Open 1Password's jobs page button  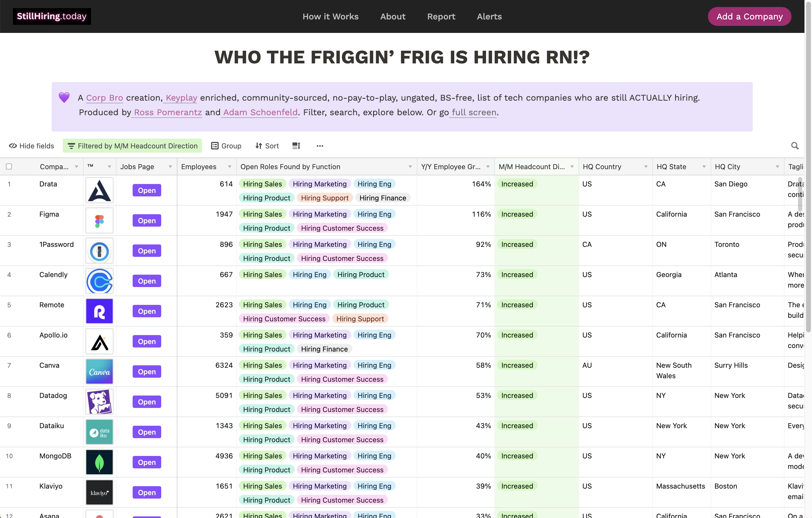[147, 251]
